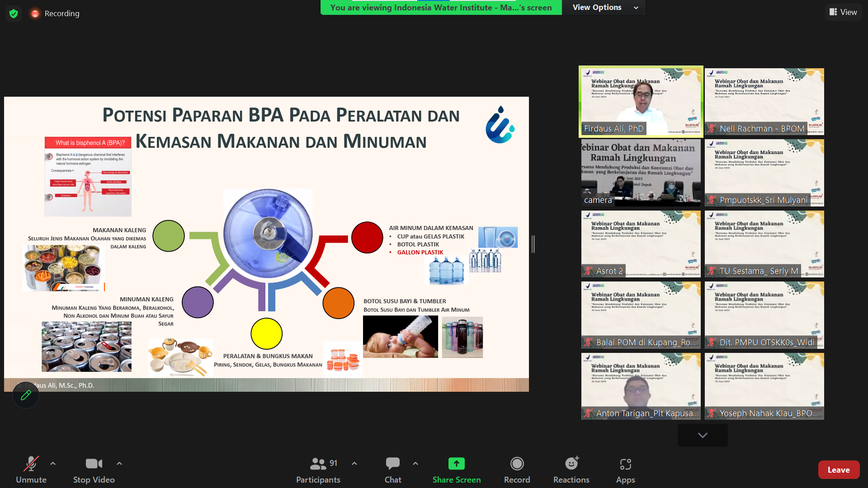
Task: Open the Reactions menu
Action: [x=571, y=464]
